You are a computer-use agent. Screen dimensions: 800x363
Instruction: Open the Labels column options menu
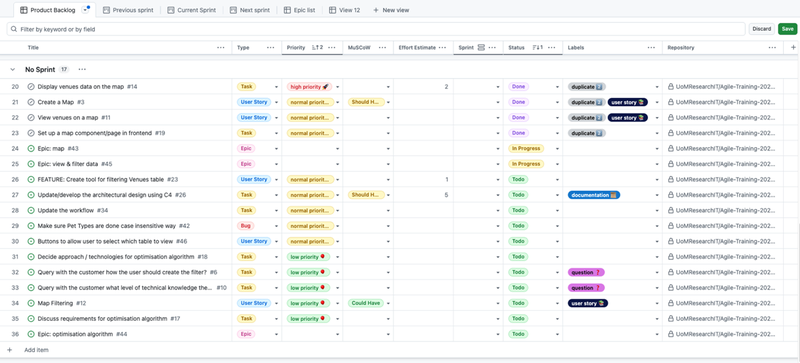[652, 47]
